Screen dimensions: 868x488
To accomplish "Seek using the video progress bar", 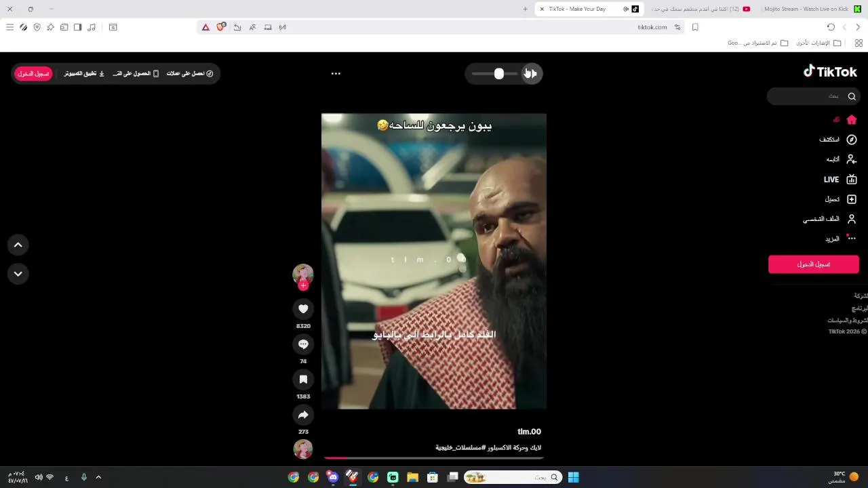I will (x=434, y=458).
